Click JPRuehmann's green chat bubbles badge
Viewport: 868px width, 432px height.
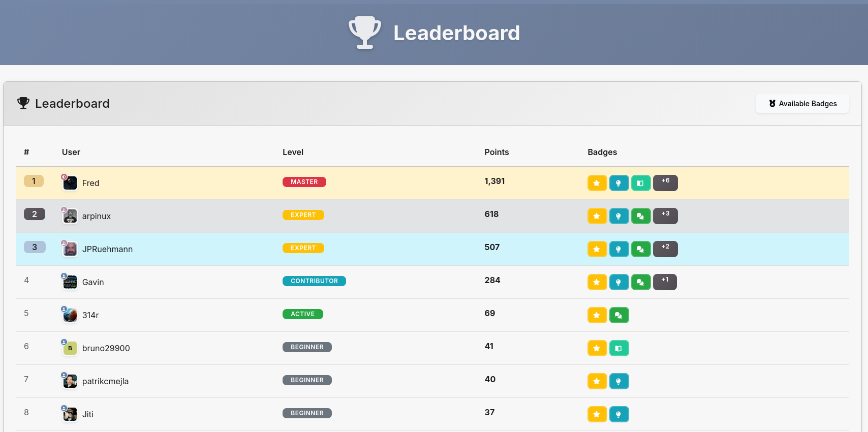point(641,249)
